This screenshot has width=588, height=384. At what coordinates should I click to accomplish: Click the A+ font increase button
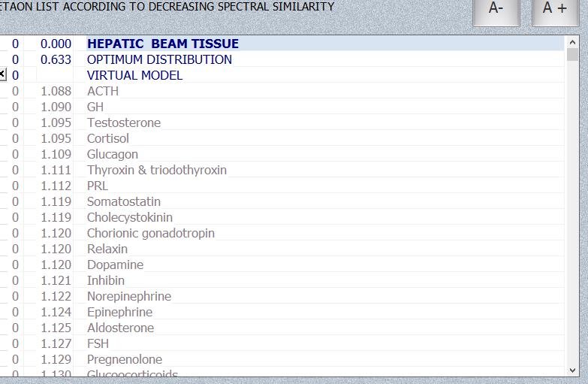point(555,10)
